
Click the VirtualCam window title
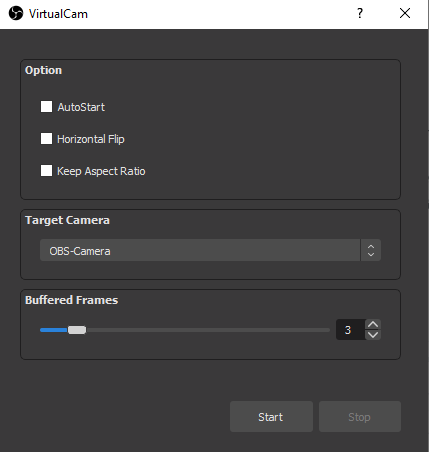(x=58, y=14)
